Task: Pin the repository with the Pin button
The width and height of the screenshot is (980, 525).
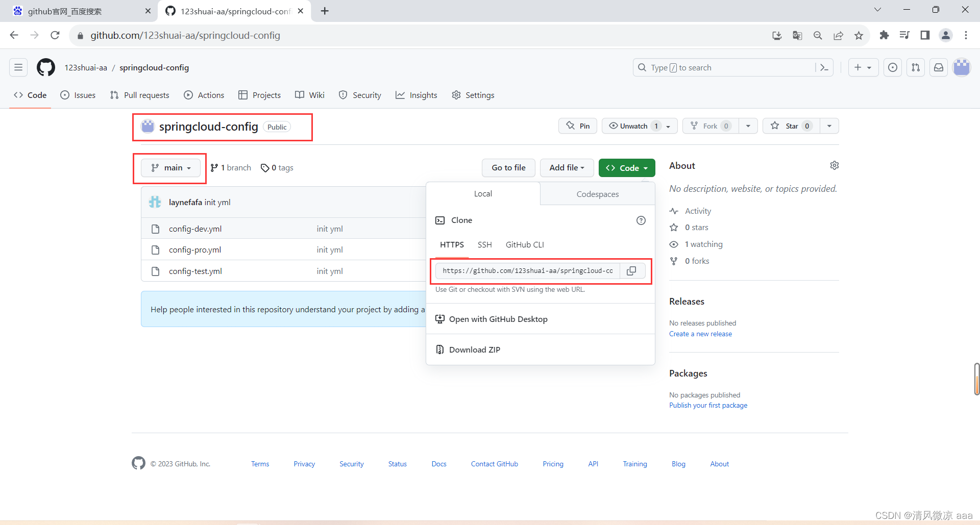Action: [578, 126]
